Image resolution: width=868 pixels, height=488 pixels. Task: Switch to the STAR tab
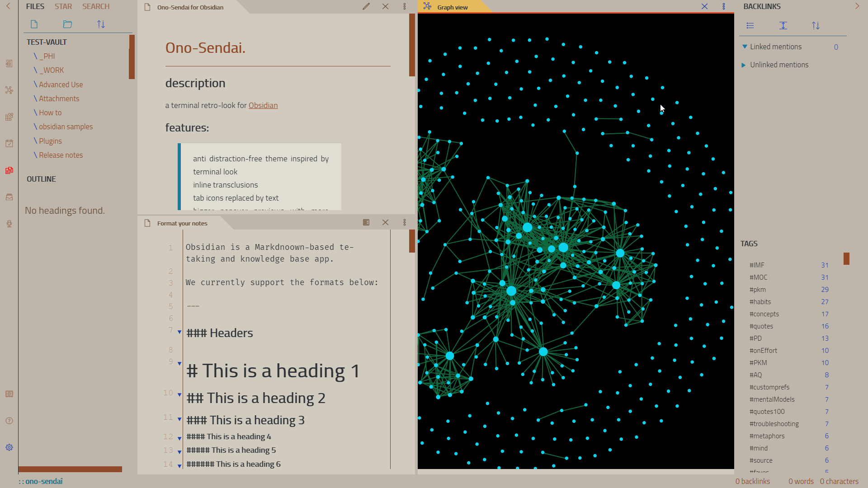coord(63,7)
